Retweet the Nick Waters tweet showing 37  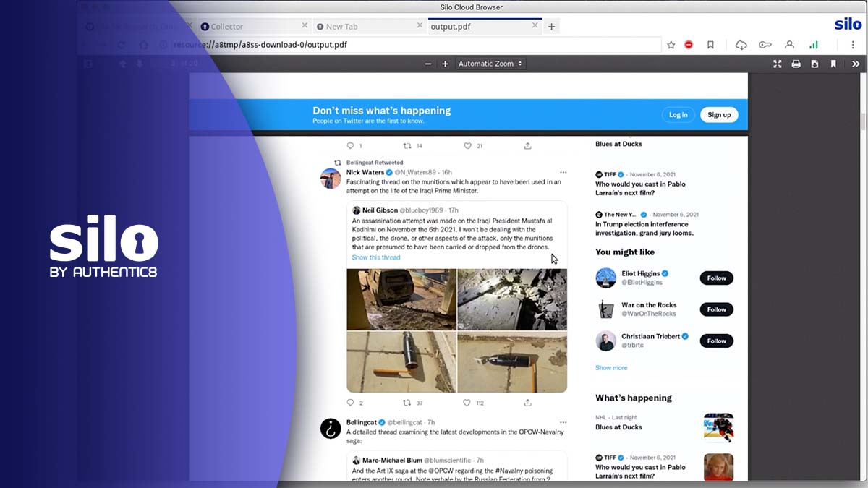pos(407,403)
